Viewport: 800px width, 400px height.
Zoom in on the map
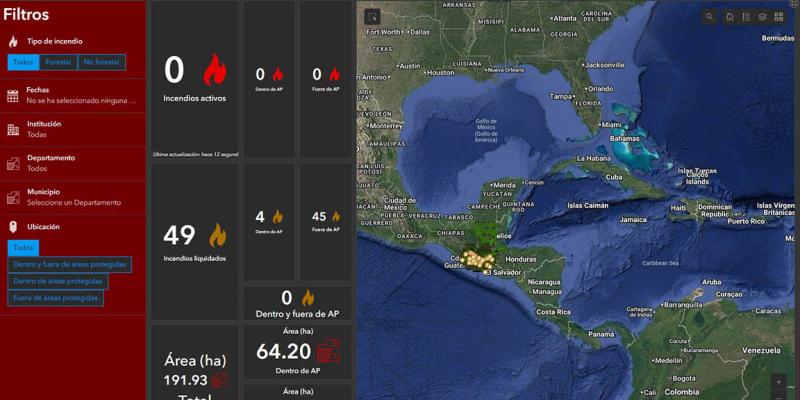(779, 382)
